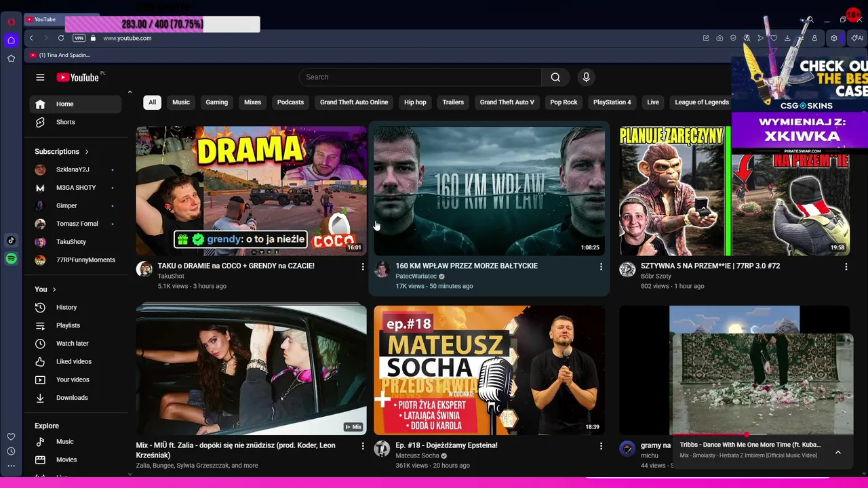Click the magnifier search button
This screenshot has height=488, width=868.
pyautogui.click(x=555, y=77)
